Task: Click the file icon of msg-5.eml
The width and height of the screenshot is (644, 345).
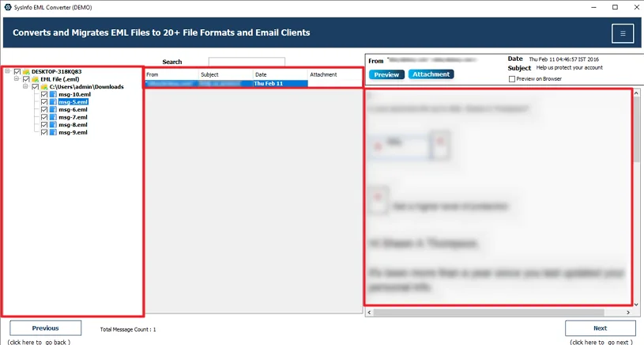Action: tap(53, 102)
